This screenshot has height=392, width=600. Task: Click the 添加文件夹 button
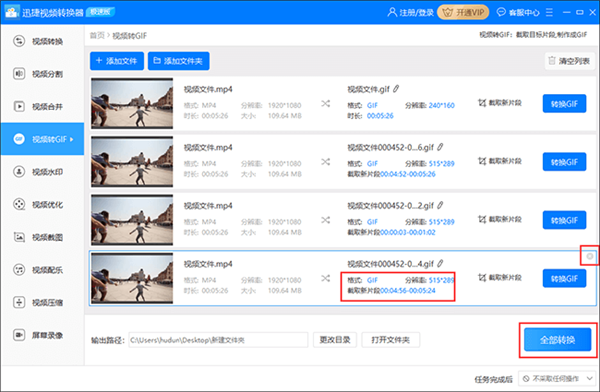click(x=178, y=61)
